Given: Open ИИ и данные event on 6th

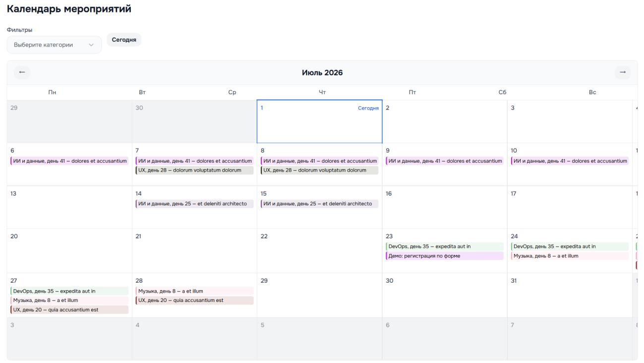Looking at the screenshot, I should 69,161.
